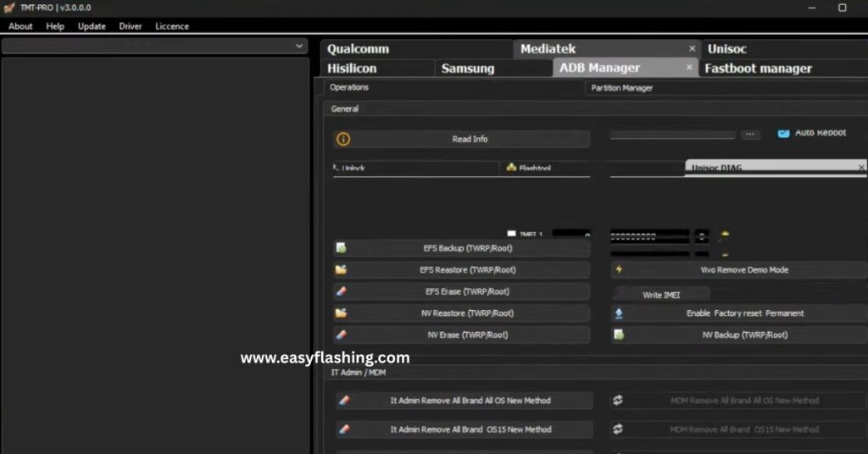Click the MDM All OS refresh icon
Screen dimensions: 868x454
(x=618, y=400)
